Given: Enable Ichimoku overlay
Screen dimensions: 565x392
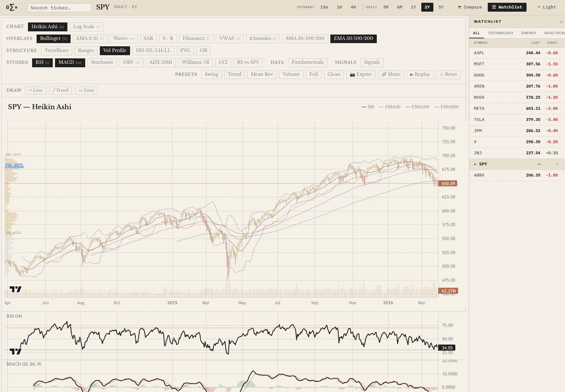Looking at the screenshot, I should click(263, 38).
